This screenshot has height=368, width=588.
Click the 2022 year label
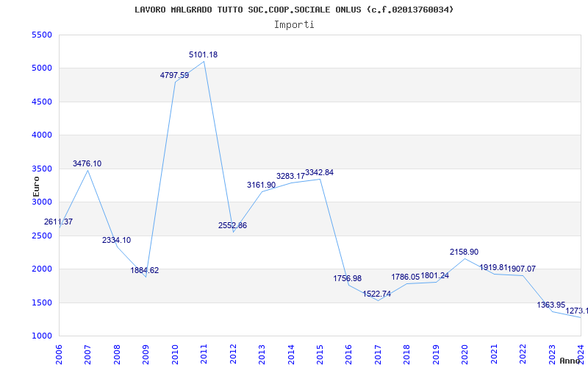tap(523, 354)
